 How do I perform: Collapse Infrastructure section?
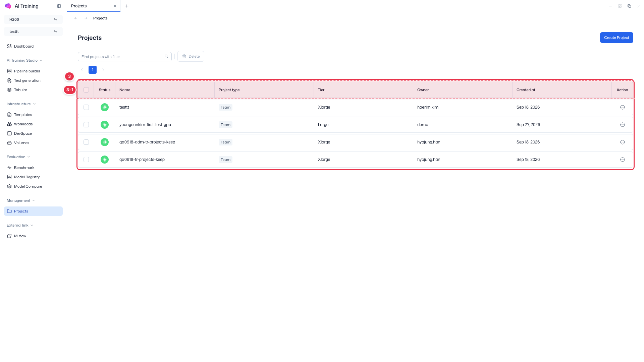[21, 104]
